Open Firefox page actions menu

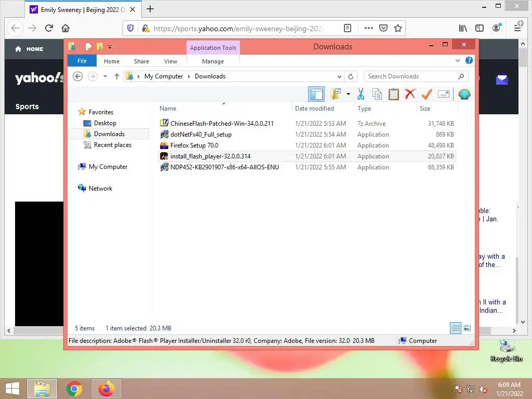coord(368,28)
